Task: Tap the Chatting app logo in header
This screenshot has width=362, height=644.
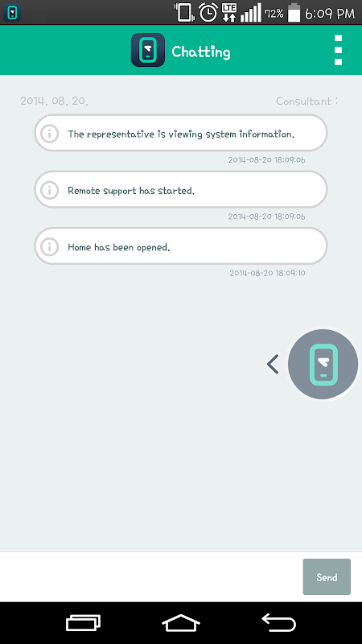Action: point(148,50)
